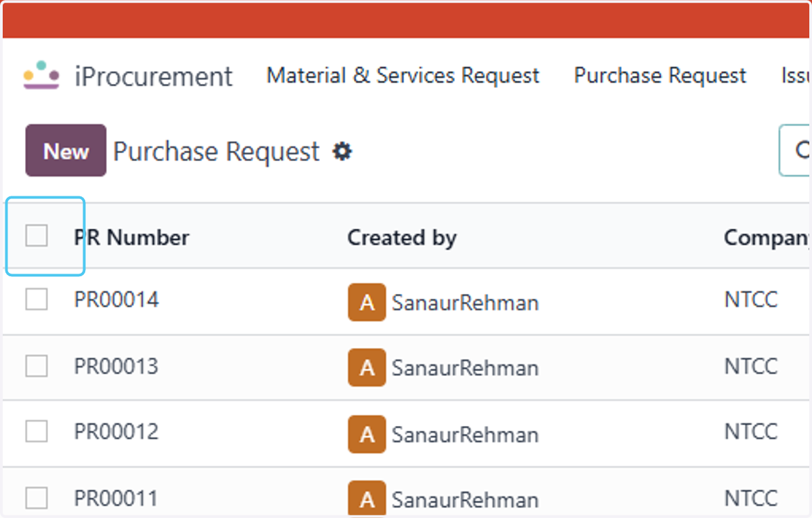The image size is (812, 518).
Task: Click NTCC in row PR00011
Action: [x=751, y=498]
